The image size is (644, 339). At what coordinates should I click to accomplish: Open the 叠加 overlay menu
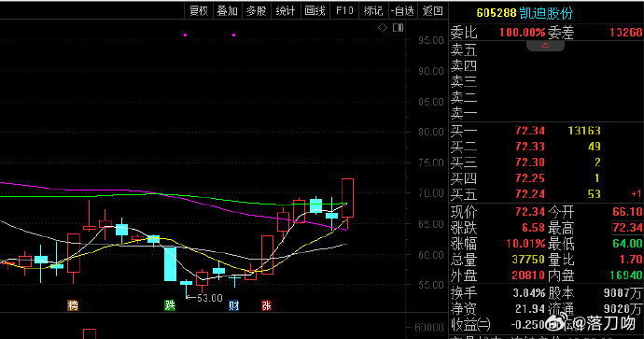point(228,10)
